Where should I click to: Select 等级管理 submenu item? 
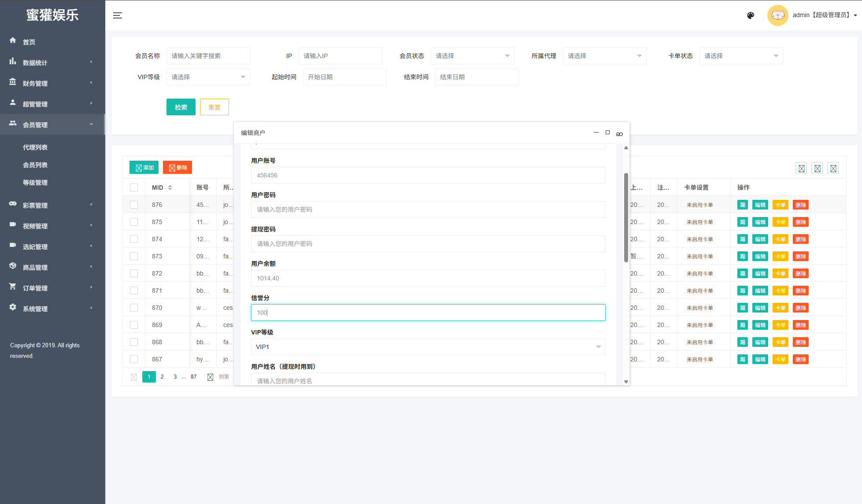point(35,183)
